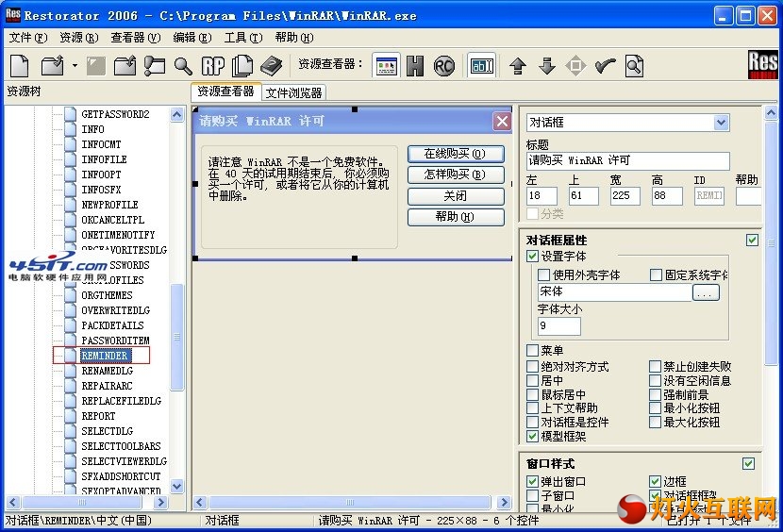The width and height of the screenshot is (783, 532).
Task: Click the checkmark commit changes icon
Action: click(606, 65)
